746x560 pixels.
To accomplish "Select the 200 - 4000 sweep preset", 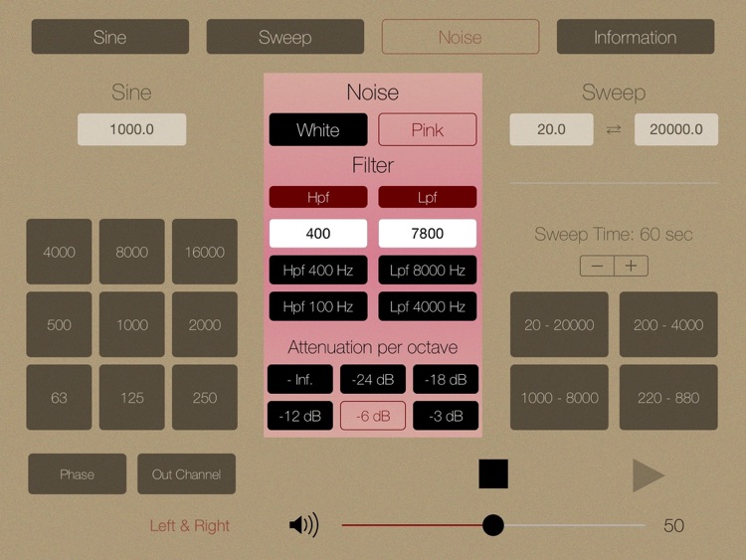I will 668,324.
